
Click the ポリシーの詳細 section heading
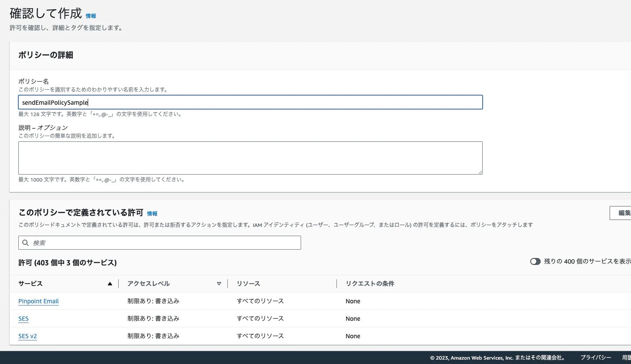(46, 55)
